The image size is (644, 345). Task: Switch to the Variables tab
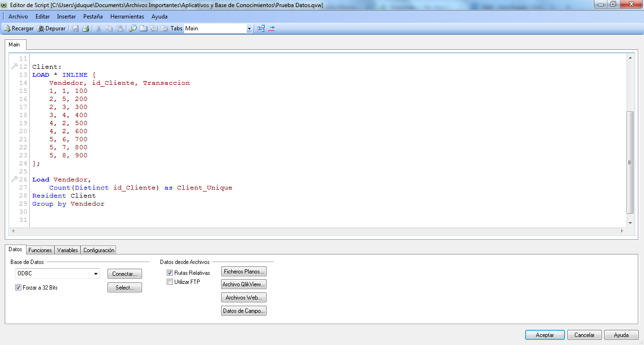click(68, 250)
